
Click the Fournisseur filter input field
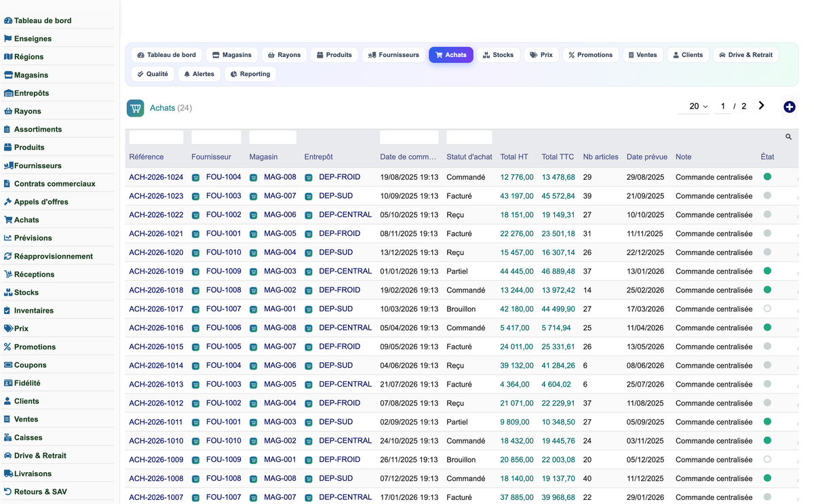[216, 137]
